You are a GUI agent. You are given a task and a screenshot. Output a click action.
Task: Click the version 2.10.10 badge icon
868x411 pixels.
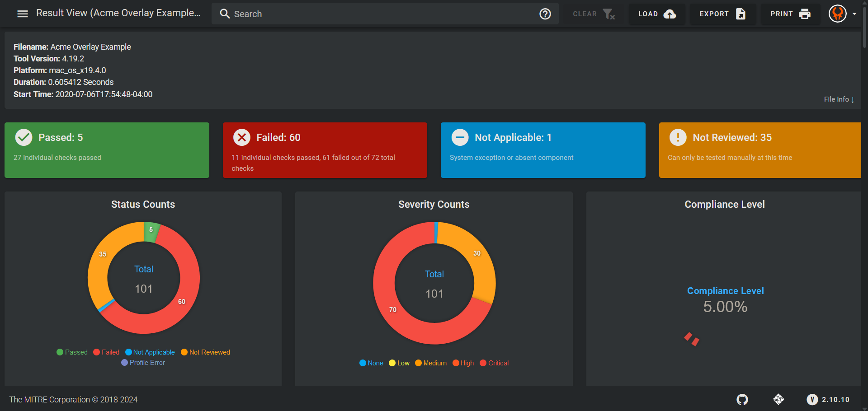pyautogui.click(x=812, y=400)
